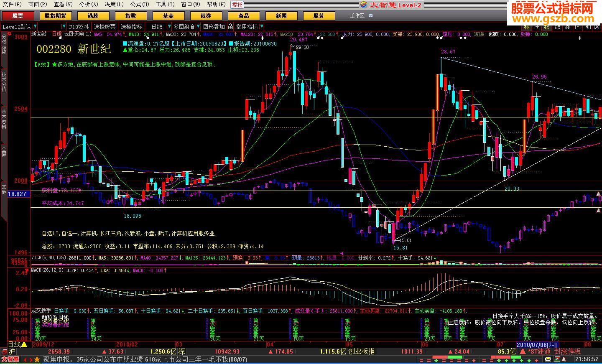Viewport: 602px width, 364px height.
Task: Click the red 股票 market button
Action: click(x=18, y=16)
